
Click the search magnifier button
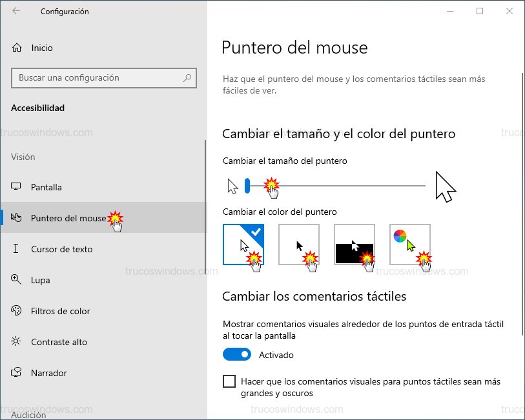pyautogui.click(x=187, y=78)
